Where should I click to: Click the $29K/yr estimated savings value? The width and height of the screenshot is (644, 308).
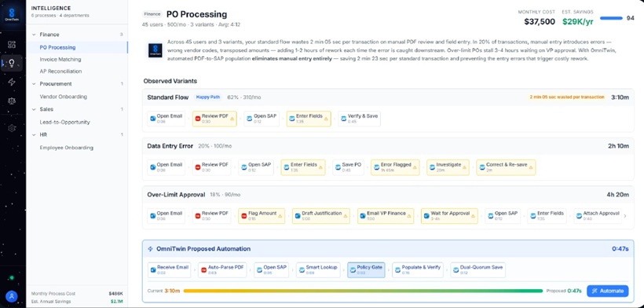(x=578, y=22)
